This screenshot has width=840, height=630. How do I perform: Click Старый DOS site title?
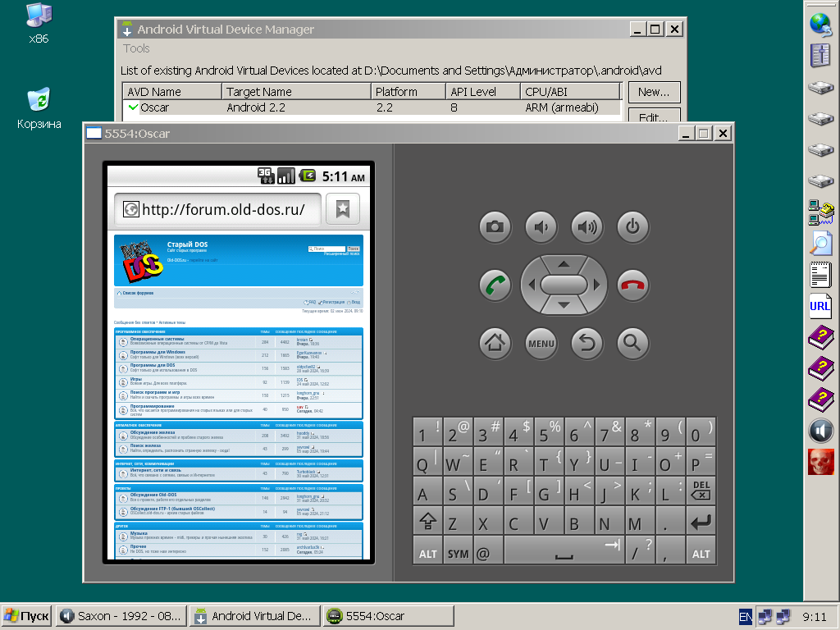click(x=187, y=244)
